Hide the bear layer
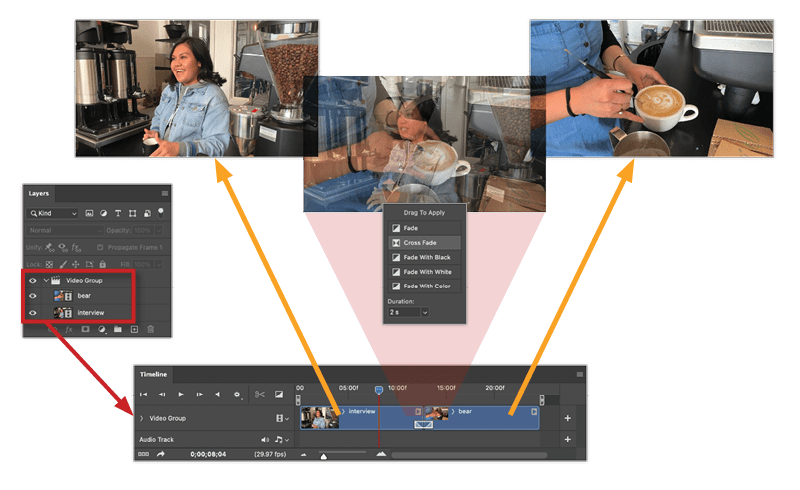This screenshot has width=800, height=490. (33, 296)
